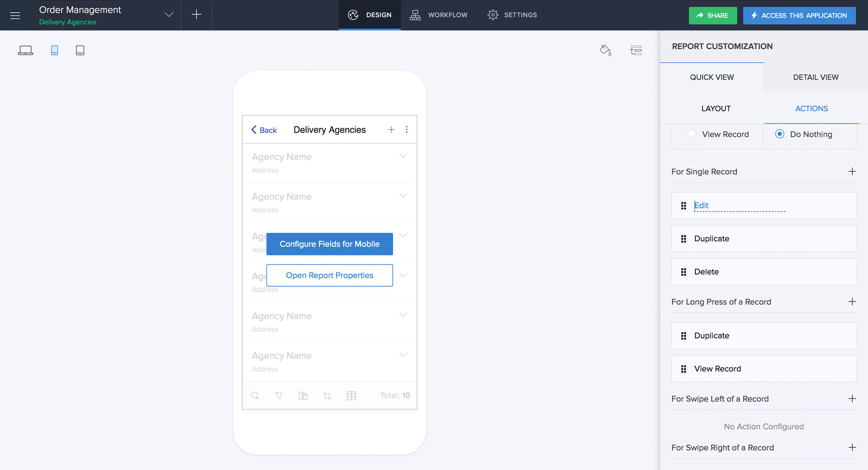Grab handle of Long Press Duplicate action
868x470 pixels.
tap(683, 336)
